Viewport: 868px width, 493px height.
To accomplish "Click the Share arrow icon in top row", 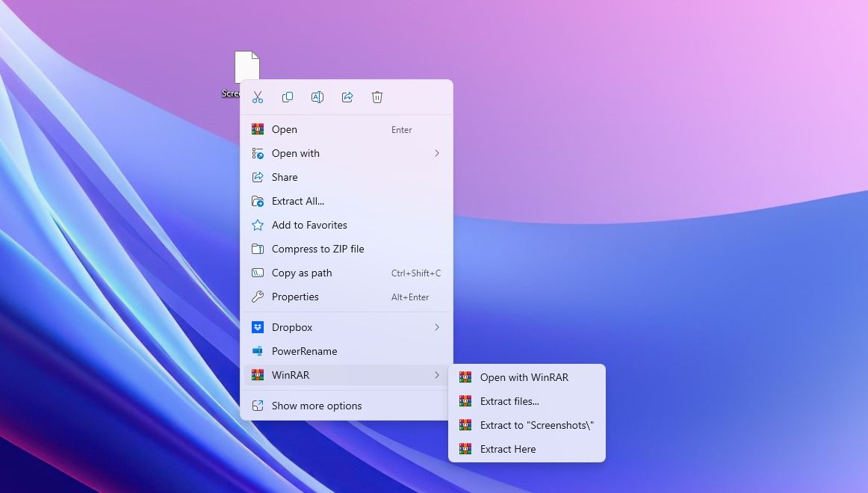I will (x=347, y=97).
